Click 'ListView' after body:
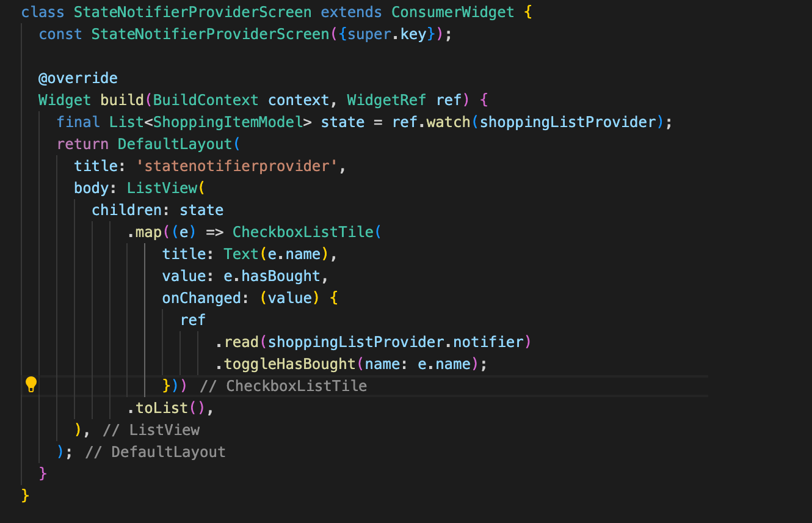This screenshot has height=523, width=812. coord(162,188)
